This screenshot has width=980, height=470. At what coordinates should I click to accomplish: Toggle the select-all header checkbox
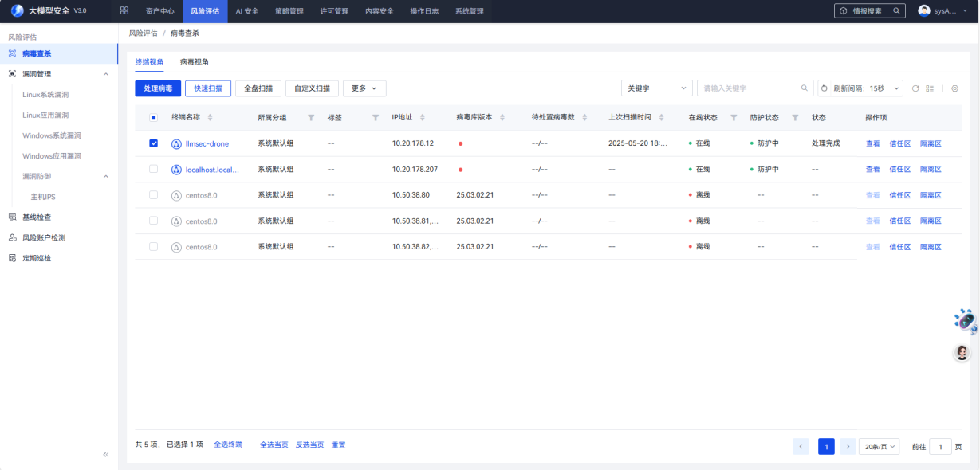[154, 118]
